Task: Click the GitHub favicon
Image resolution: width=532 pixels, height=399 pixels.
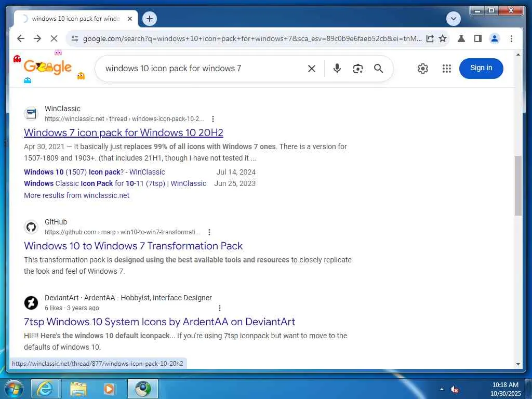Action: [x=31, y=227]
